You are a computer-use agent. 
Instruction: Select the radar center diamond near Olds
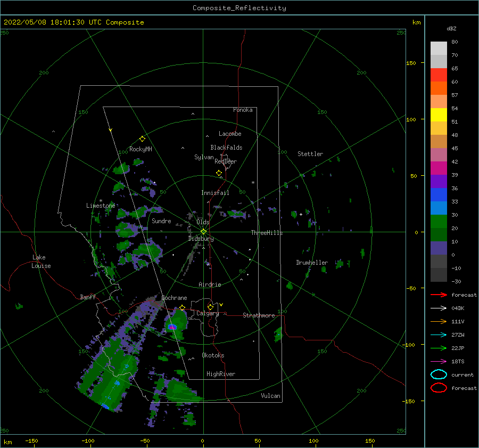click(x=203, y=232)
